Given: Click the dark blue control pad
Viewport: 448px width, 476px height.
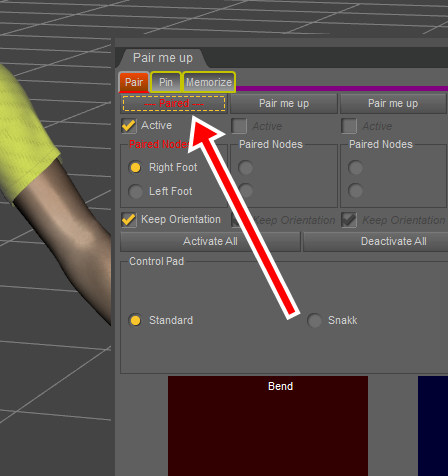Looking at the screenshot, I should click(433, 426).
